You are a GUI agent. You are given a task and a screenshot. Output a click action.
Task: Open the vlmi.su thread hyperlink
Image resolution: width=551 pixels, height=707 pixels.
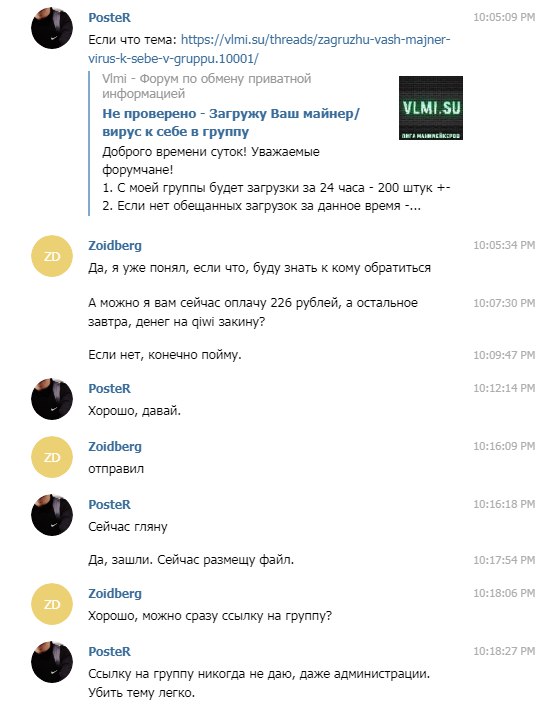pyautogui.click(x=269, y=49)
